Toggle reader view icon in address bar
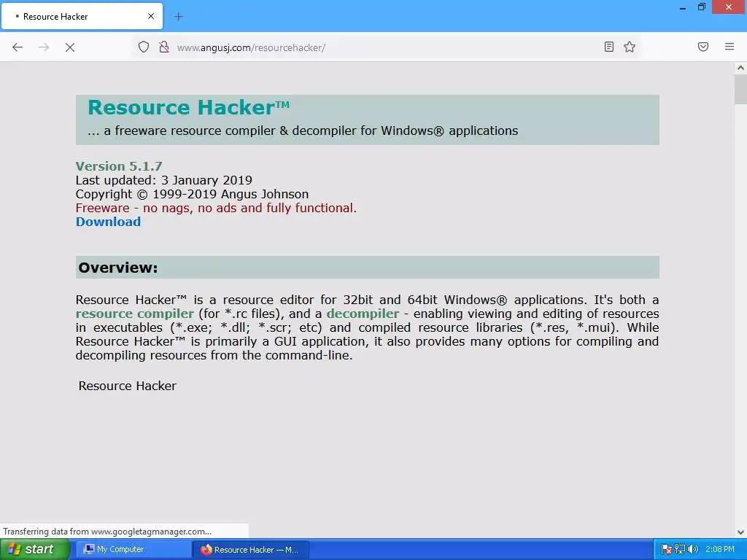This screenshot has height=560, width=747. click(x=609, y=47)
